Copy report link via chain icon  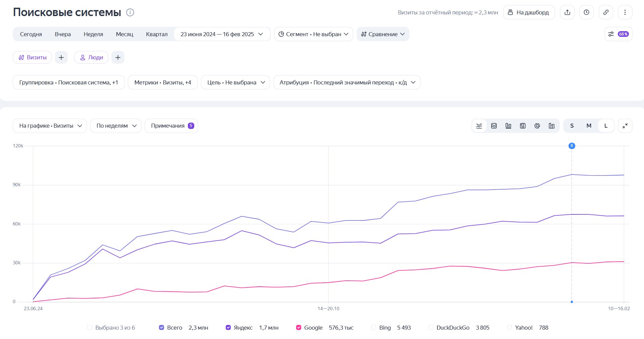(606, 12)
